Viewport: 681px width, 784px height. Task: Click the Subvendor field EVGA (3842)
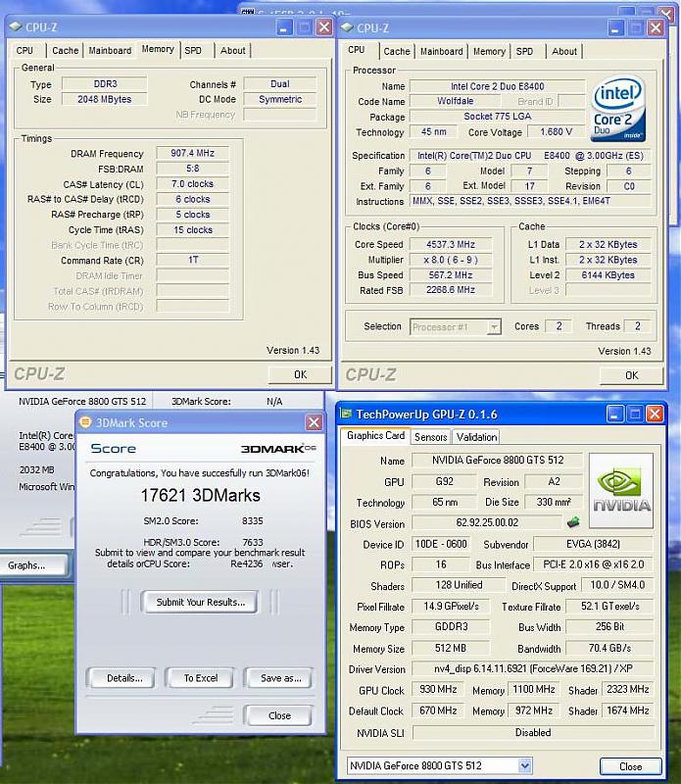593,544
